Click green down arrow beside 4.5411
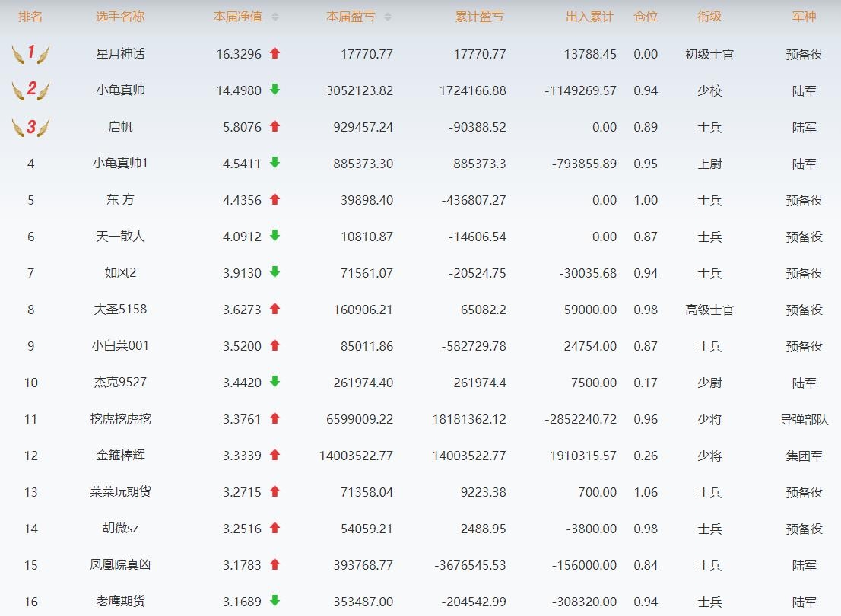 275,163
